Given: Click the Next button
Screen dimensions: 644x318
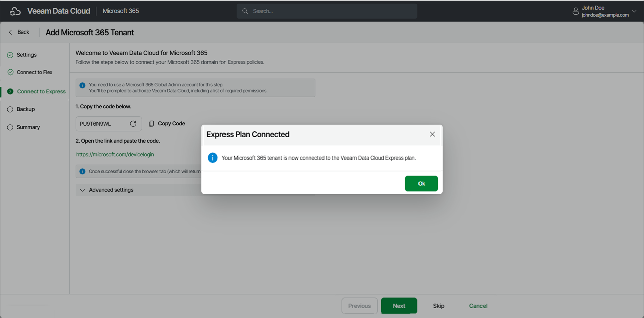Looking at the screenshot, I should point(399,306).
